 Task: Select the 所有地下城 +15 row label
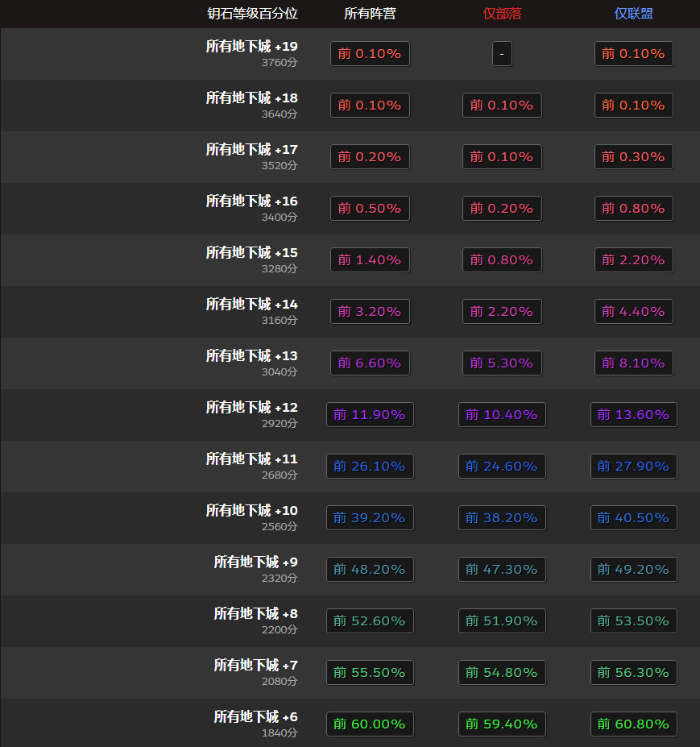tap(251, 252)
